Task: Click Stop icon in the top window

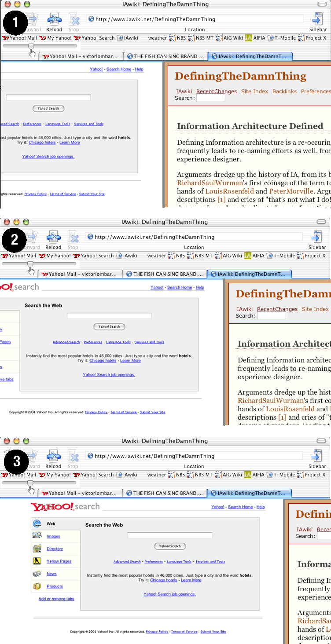Action: [x=74, y=19]
